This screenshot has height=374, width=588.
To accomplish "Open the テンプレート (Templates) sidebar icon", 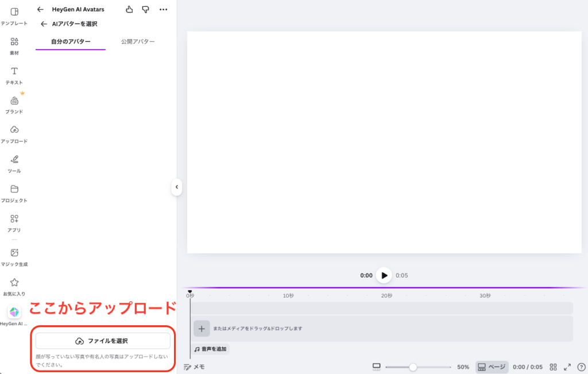I will coord(14,12).
